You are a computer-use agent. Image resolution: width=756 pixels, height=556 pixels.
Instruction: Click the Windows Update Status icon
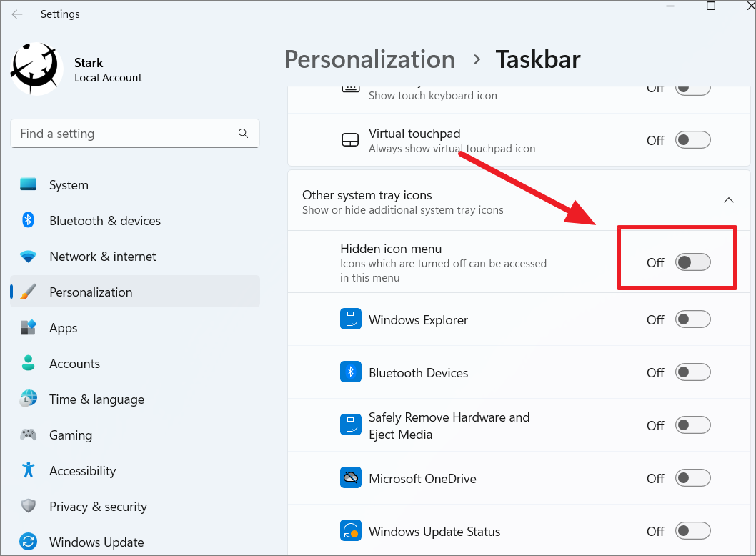click(351, 530)
